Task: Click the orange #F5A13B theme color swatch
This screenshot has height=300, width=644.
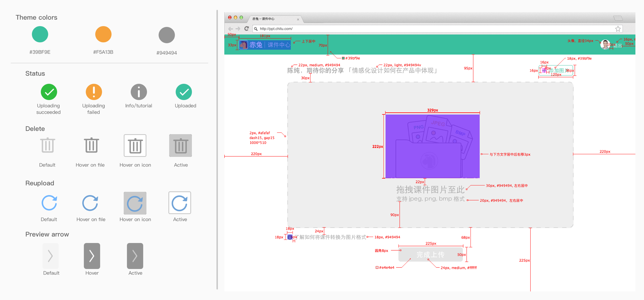Action: pos(103,34)
